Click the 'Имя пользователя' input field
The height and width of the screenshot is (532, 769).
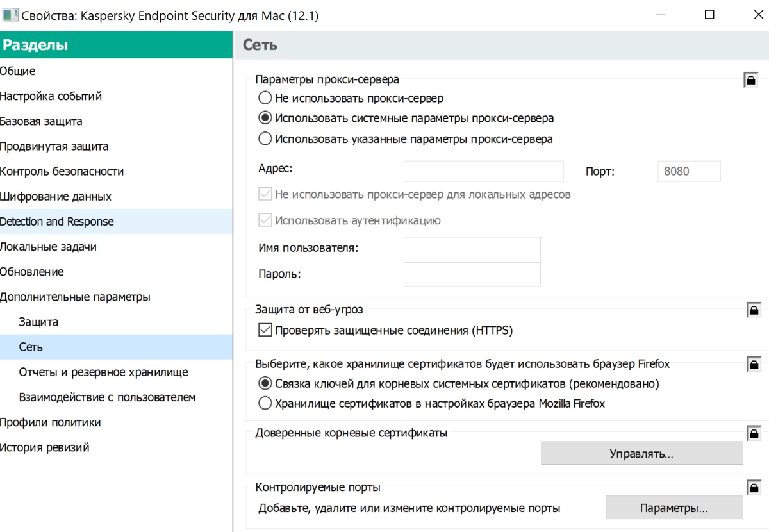pyautogui.click(x=472, y=249)
